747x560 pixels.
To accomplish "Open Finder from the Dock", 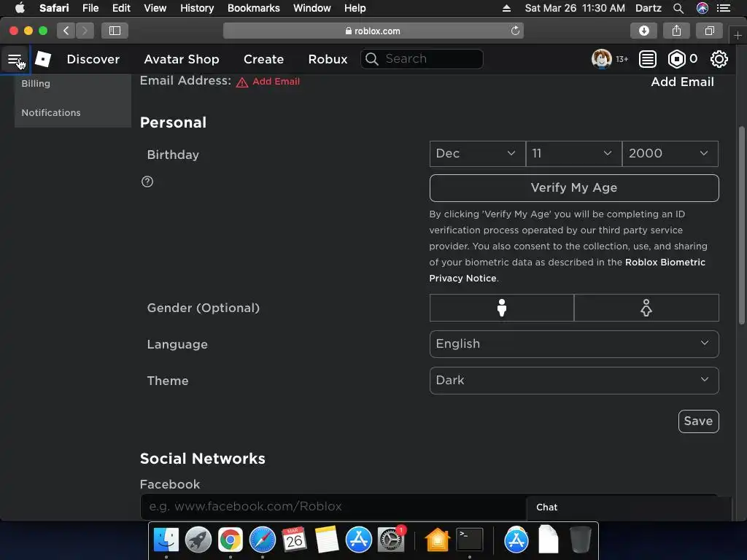I will (x=166, y=540).
